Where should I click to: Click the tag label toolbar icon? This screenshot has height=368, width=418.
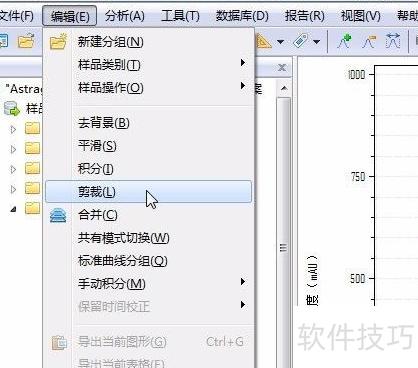pos(300,42)
